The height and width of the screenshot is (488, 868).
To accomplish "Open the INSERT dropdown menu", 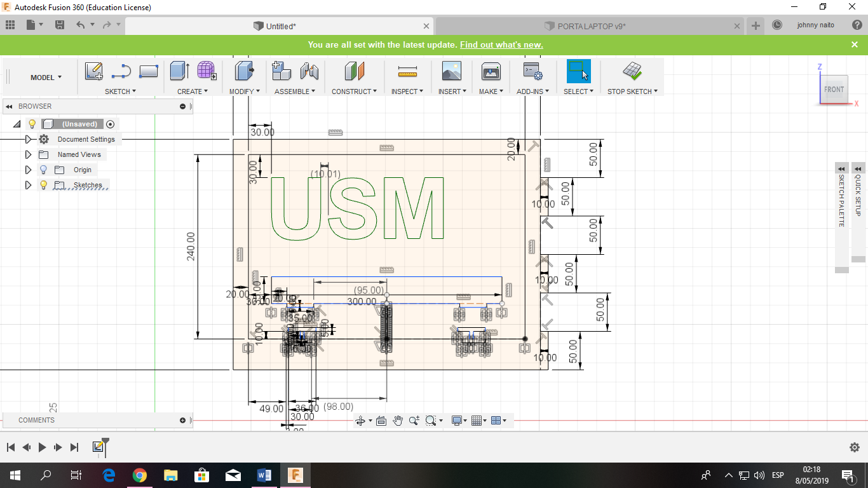I will coord(452,91).
